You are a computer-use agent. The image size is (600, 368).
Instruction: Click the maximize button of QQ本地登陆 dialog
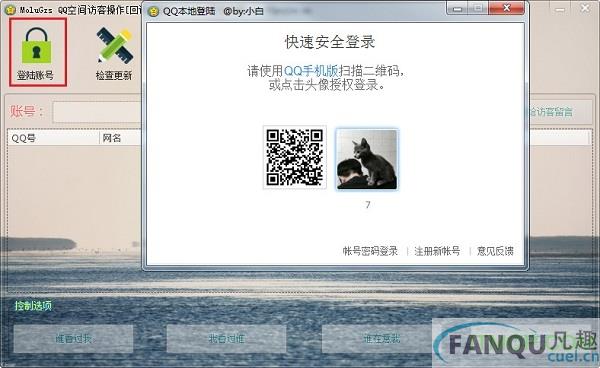click(478, 8)
